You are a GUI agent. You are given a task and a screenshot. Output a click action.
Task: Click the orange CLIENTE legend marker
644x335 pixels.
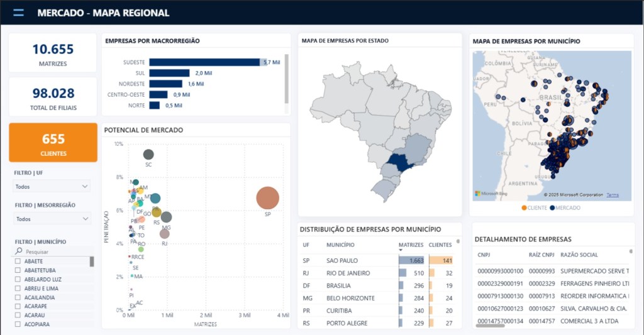[x=525, y=207]
